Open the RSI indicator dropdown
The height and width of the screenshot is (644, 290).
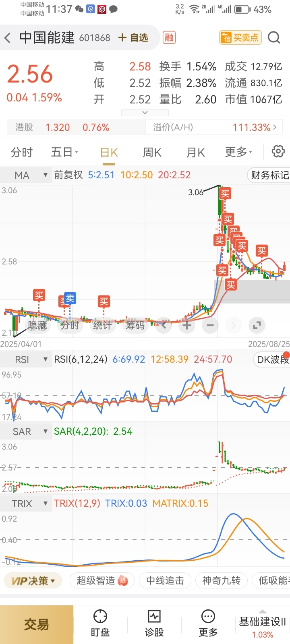pyautogui.click(x=26, y=359)
